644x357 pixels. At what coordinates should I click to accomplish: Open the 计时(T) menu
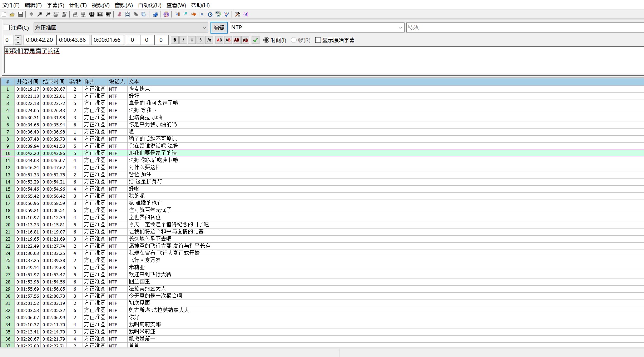78,5
